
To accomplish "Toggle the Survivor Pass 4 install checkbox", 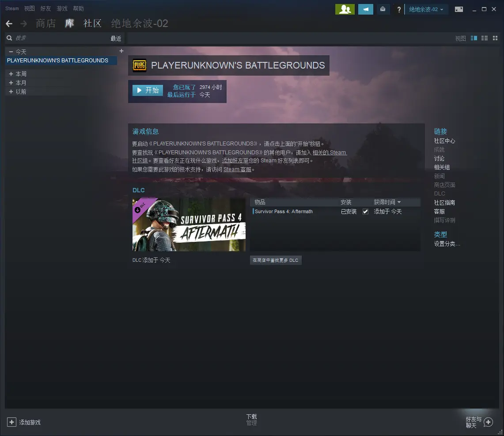I will [x=365, y=211].
